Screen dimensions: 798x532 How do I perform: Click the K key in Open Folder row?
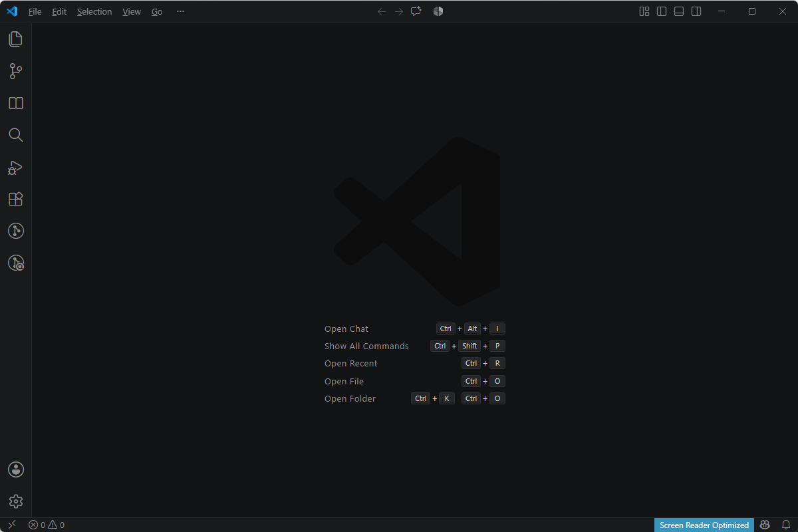(447, 398)
